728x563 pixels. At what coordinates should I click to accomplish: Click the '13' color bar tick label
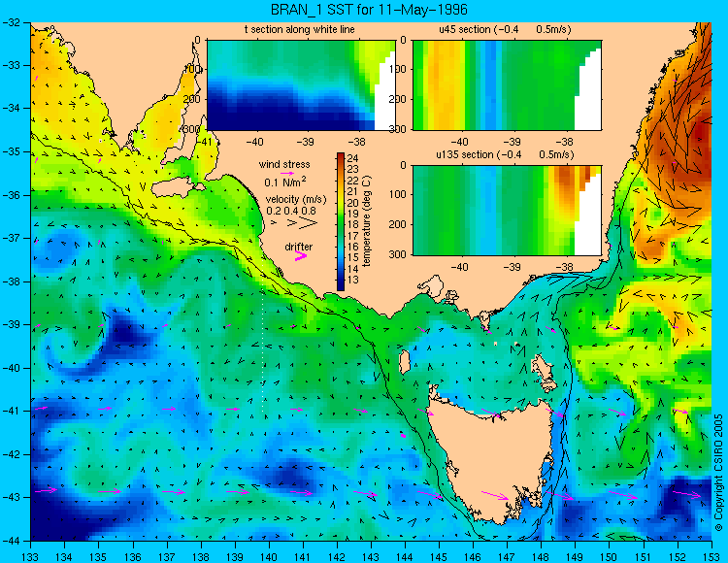(353, 280)
